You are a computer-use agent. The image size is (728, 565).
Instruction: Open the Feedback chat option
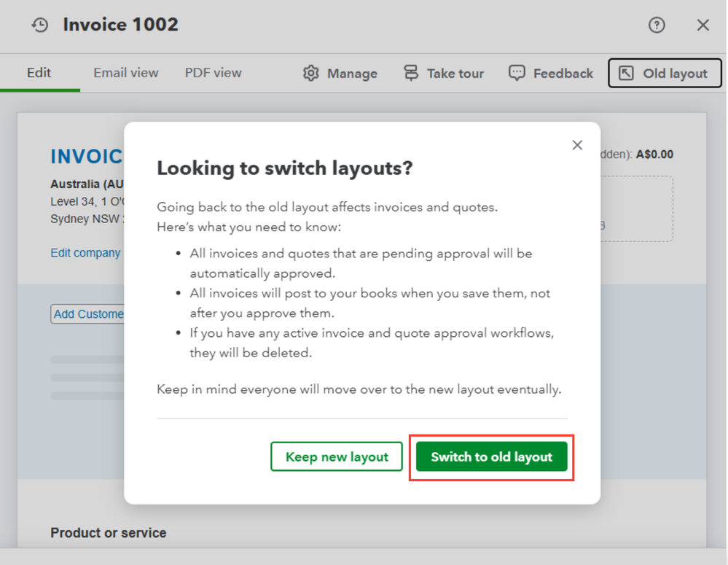point(550,74)
